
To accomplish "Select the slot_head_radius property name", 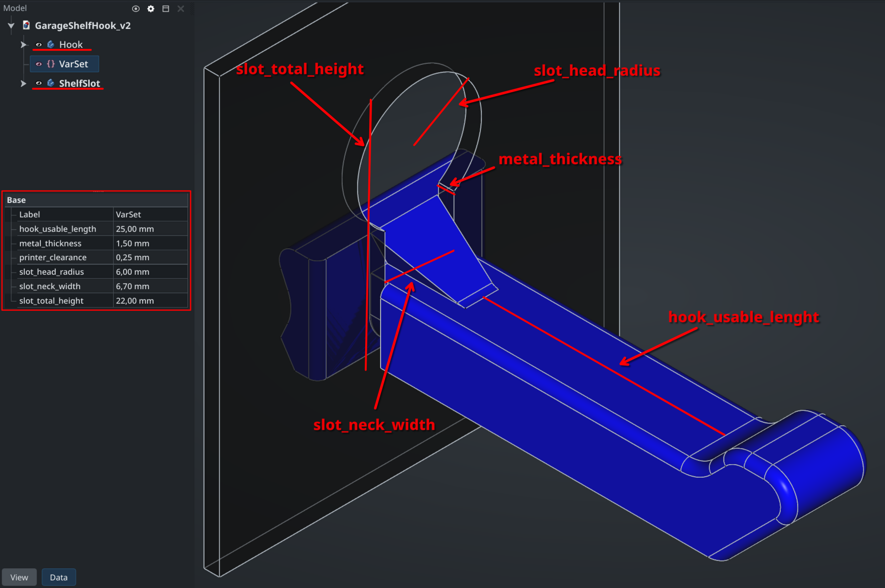I will pos(51,272).
